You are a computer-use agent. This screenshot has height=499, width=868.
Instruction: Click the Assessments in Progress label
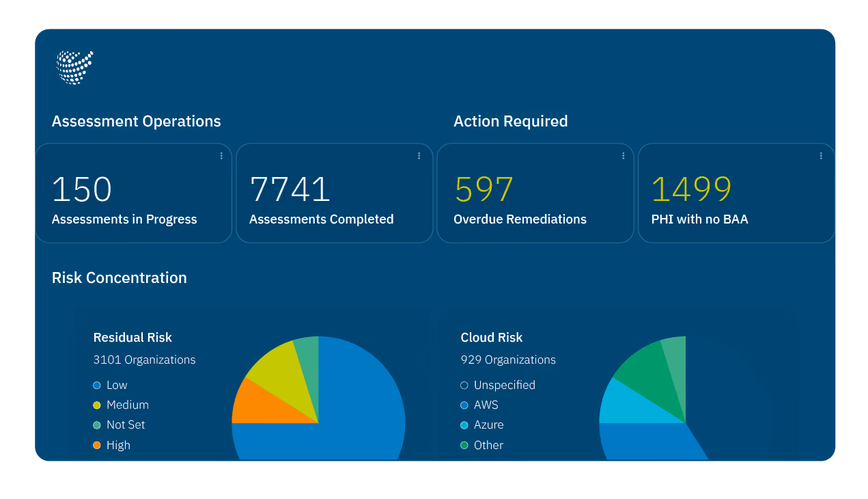click(124, 219)
